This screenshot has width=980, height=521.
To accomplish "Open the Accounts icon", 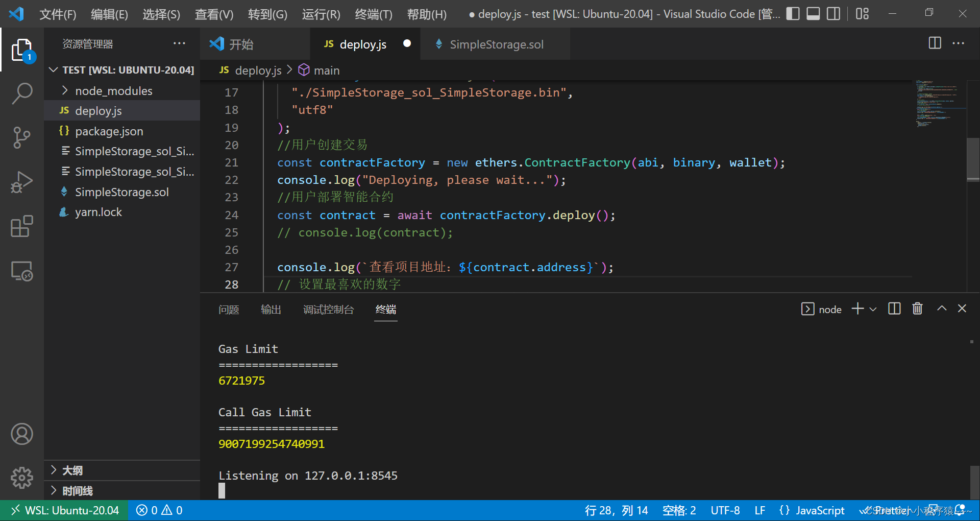I will [22, 434].
